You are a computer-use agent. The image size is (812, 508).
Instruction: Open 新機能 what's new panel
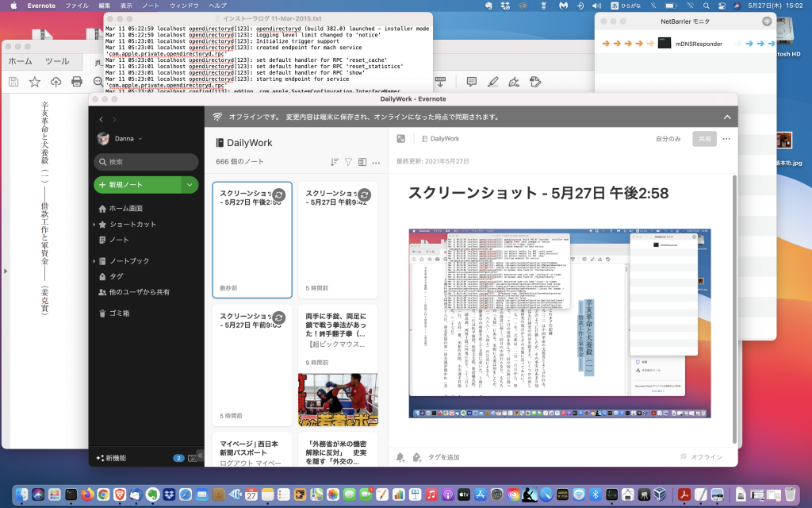(111, 458)
